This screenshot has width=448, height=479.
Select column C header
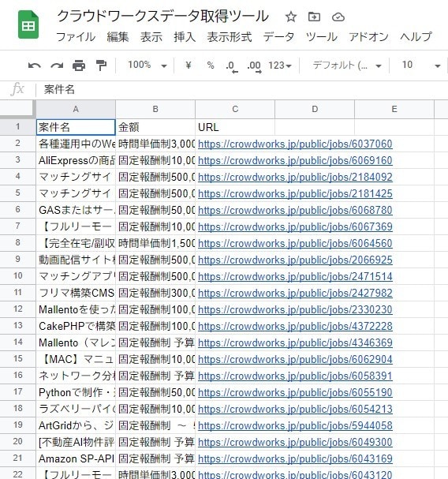(x=235, y=109)
